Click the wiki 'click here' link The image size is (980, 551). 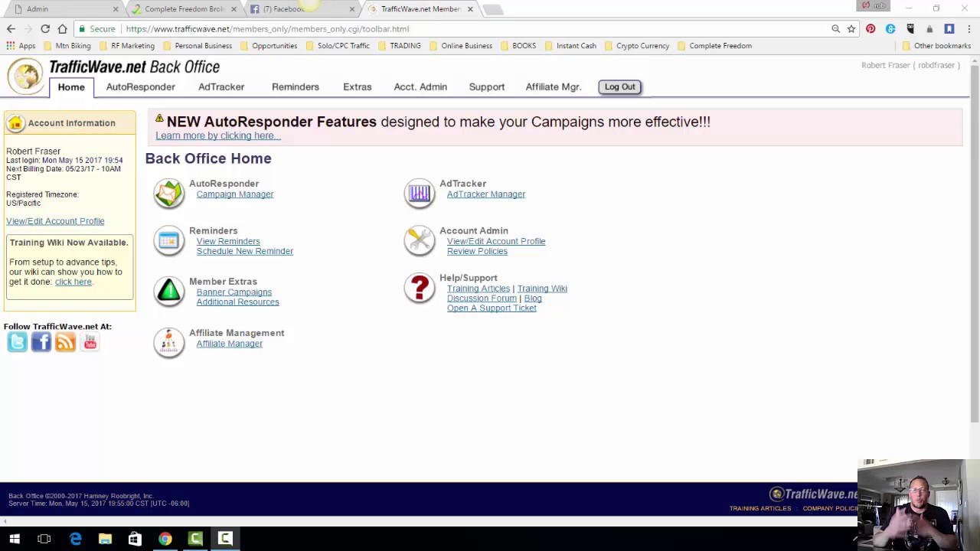(73, 282)
